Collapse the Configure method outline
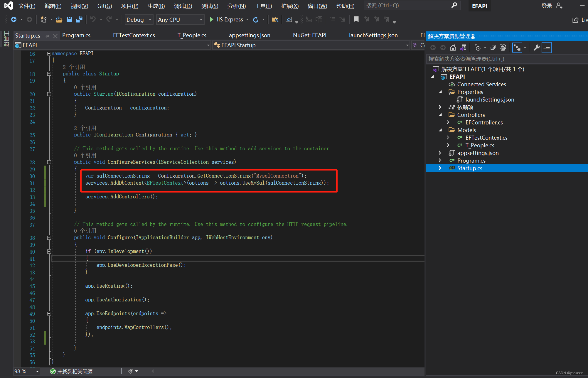This screenshot has width=588, height=378. point(49,237)
